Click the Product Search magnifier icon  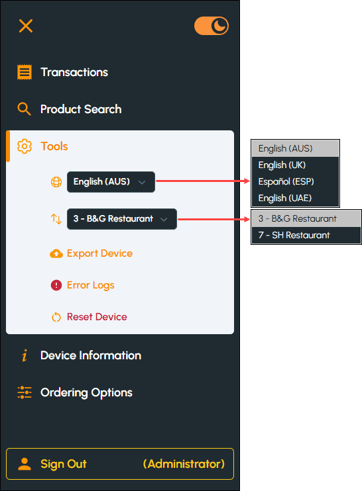(24, 109)
